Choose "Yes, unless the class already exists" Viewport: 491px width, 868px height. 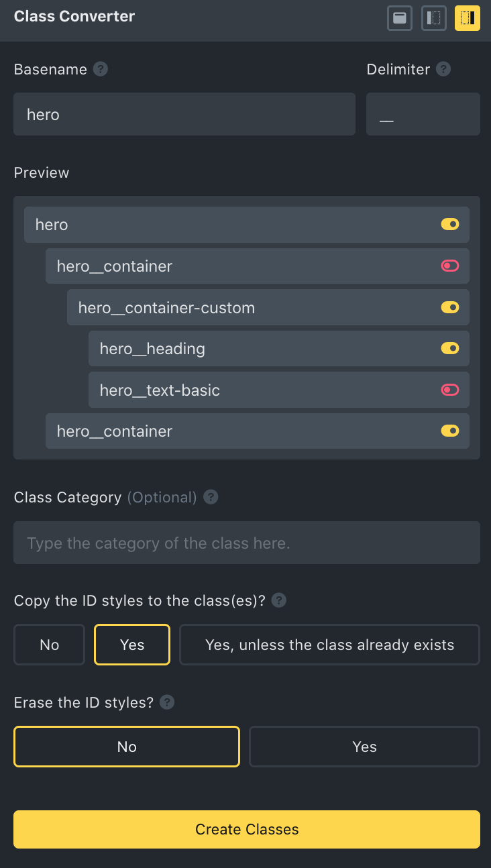pos(329,645)
